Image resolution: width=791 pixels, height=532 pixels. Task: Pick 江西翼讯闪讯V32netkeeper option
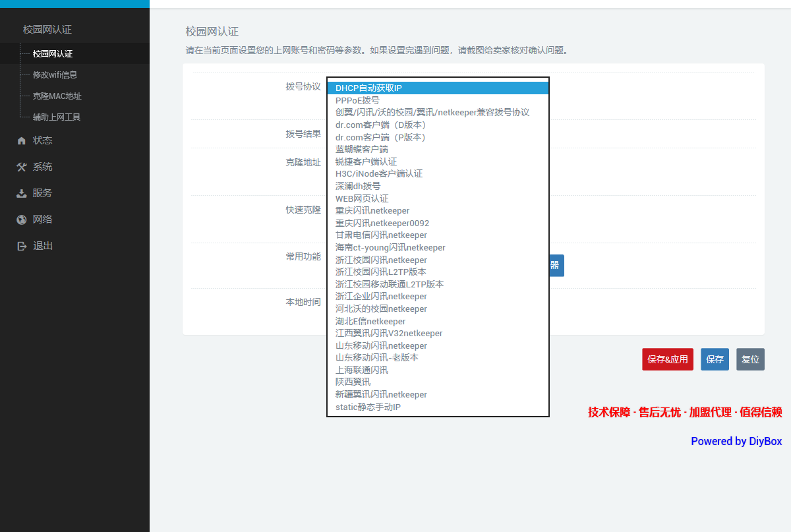pos(438,333)
